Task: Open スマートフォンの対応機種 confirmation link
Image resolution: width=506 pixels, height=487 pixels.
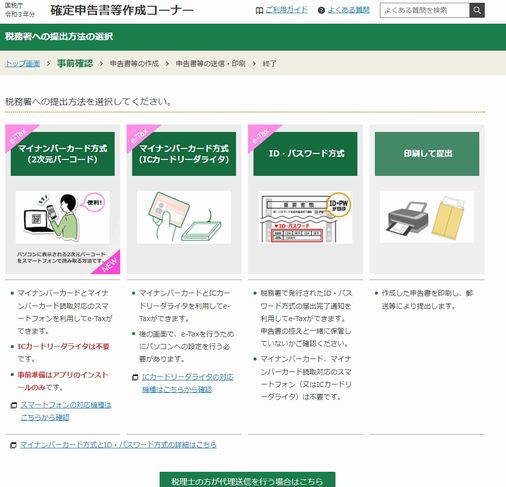Action: (x=66, y=411)
